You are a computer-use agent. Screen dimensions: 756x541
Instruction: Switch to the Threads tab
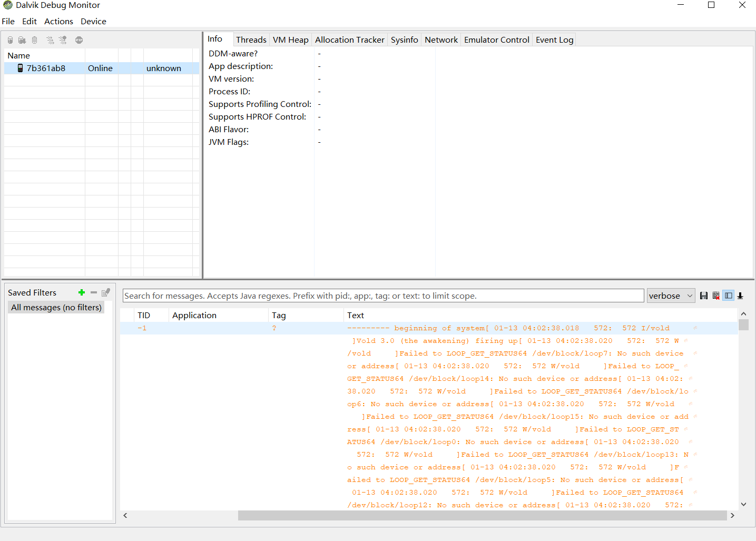click(251, 40)
